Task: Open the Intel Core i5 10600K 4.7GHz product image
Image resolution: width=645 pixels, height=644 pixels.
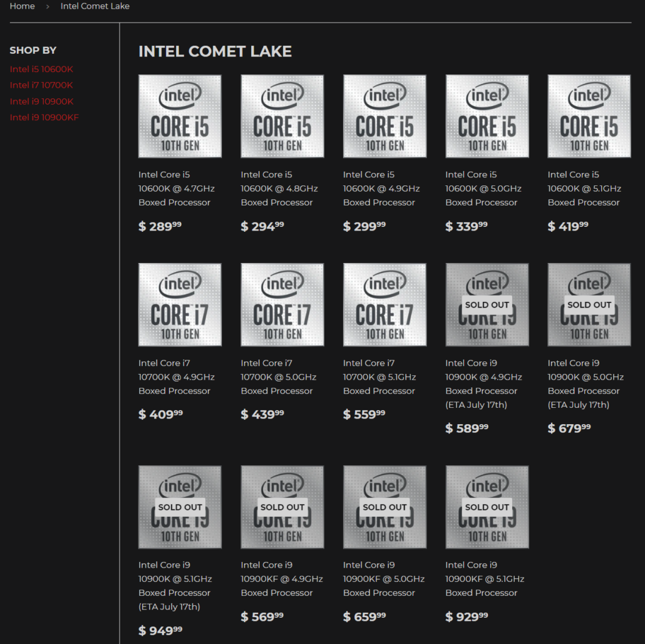Action: [180, 116]
